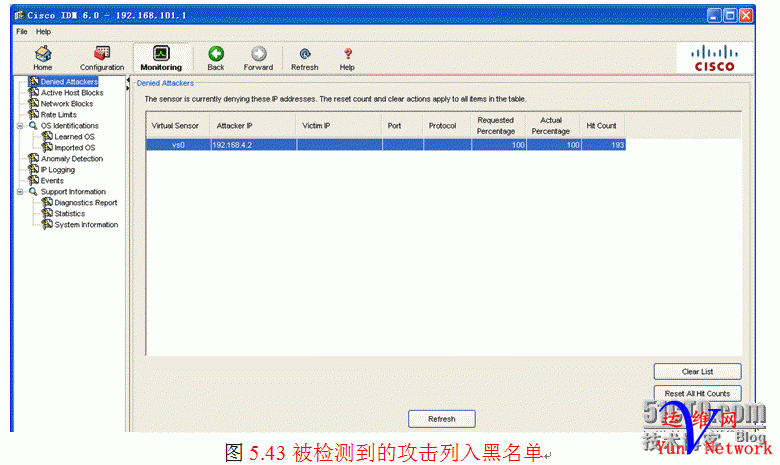Sort by the Virtual Sensor column header
This screenshot has height=465, width=780.
[x=178, y=126]
